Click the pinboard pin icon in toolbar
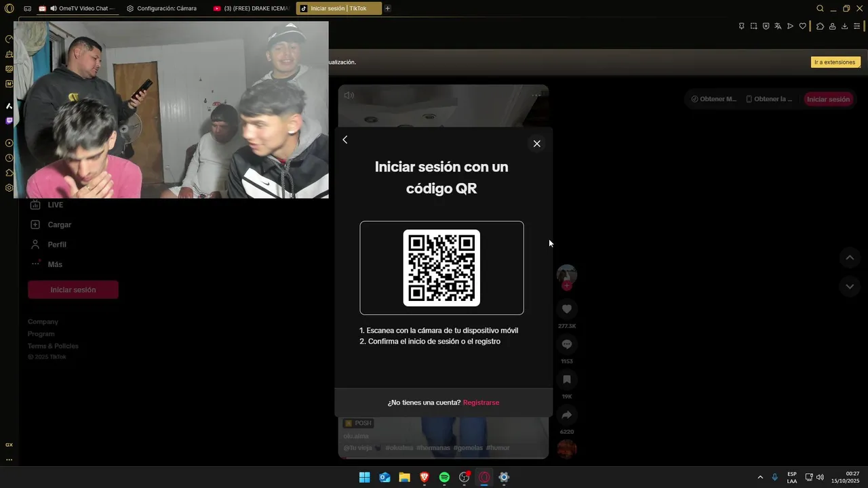The height and width of the screenshot is (488, 868). tap(741, 26)
